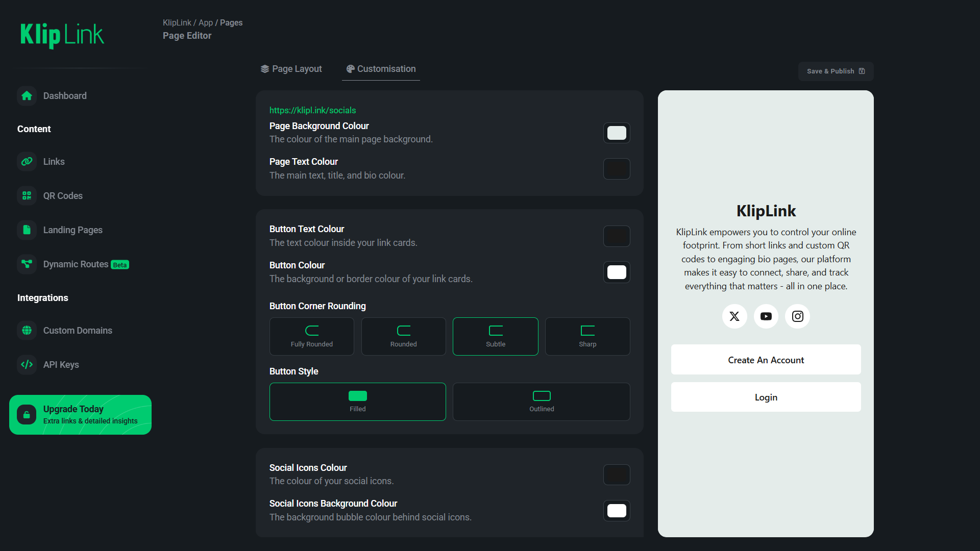This screenshot has height=551, width=980.
Task: Click the layers icon on Page Layout tab
Action: click(265, 69)
